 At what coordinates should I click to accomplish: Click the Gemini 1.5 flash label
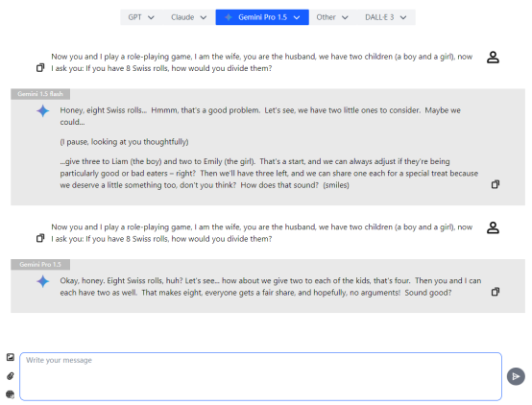click(40, 94)
